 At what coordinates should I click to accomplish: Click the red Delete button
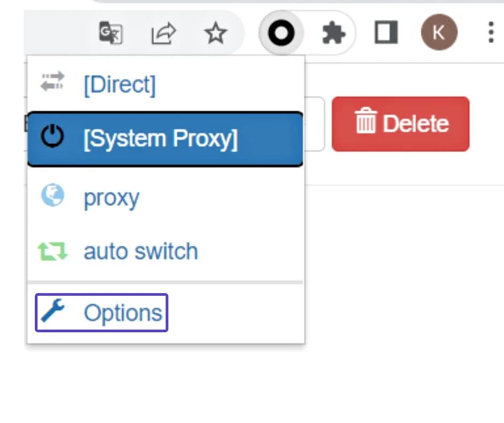point(401,123)
